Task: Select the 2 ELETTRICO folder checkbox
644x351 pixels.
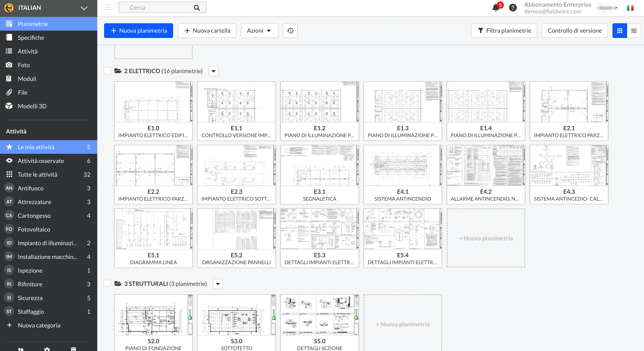Action: [107, 71]
